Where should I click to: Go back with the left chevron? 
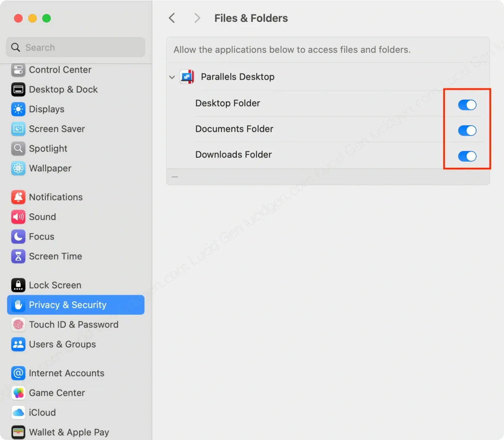[172, 18]
